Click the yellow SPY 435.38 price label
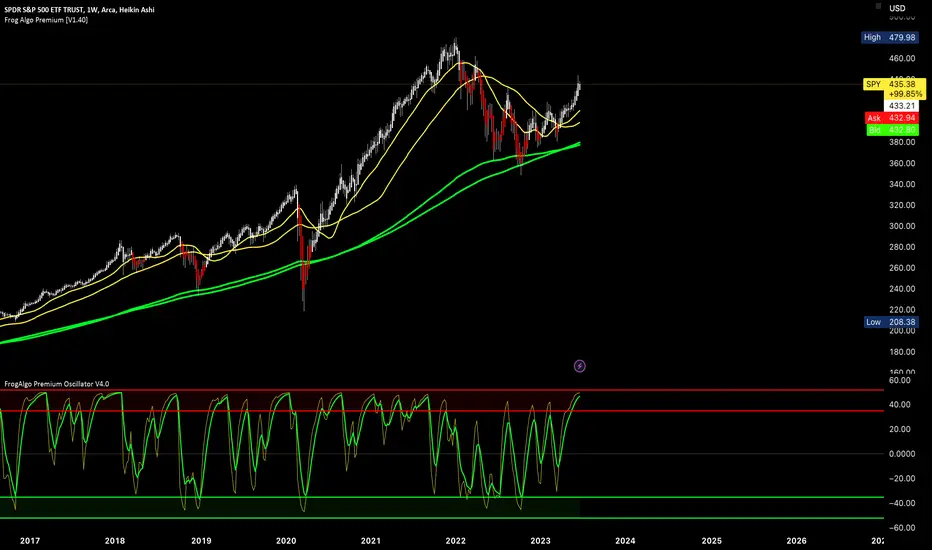The image size is (932, 550). click(x=894, y=89)
